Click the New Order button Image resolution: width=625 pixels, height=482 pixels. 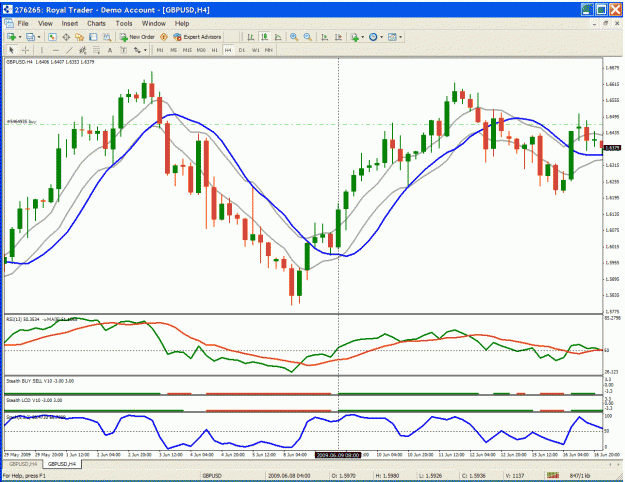click(x=137, y=37)
